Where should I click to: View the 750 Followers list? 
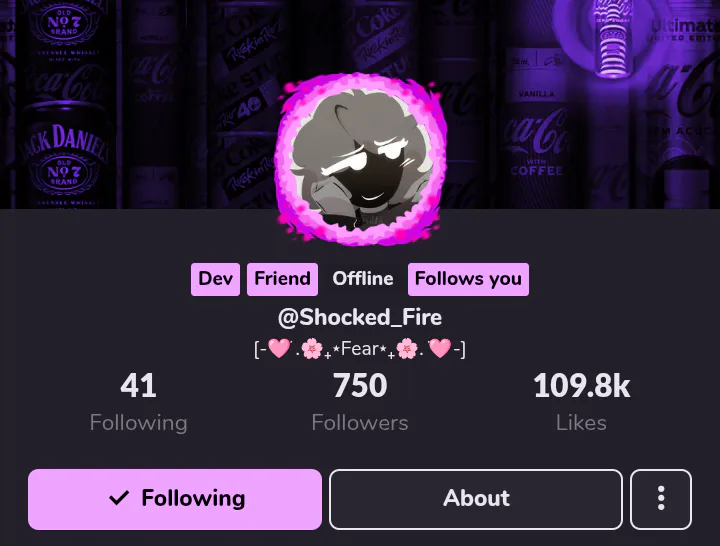[x=360, y=386]
